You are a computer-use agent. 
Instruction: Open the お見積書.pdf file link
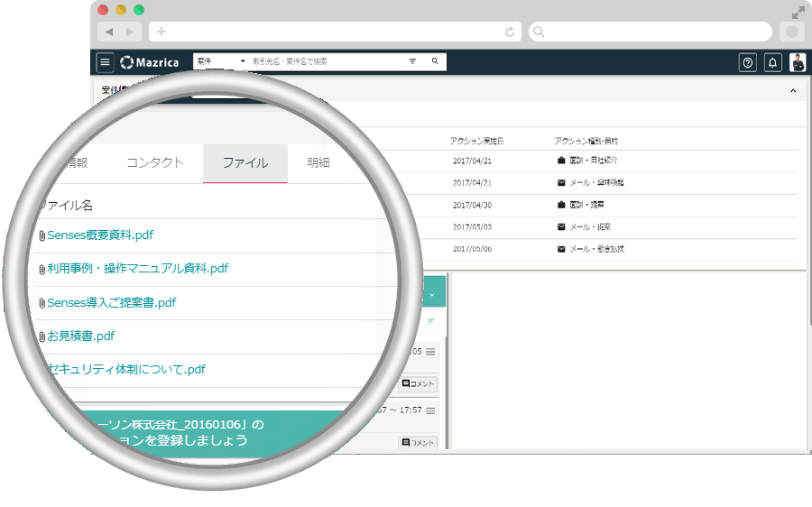80,336
